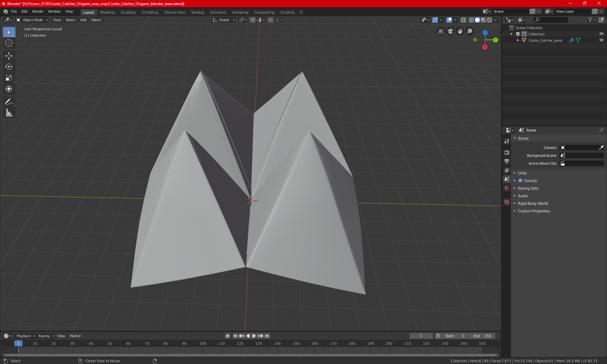Viewport: 607px width, 364px height.
Task: Expand the Units panel
Action: [x=522, y=173]
